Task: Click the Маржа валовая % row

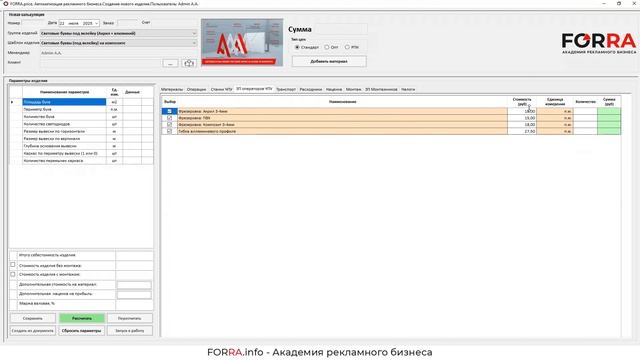Action: click(81, 304)
